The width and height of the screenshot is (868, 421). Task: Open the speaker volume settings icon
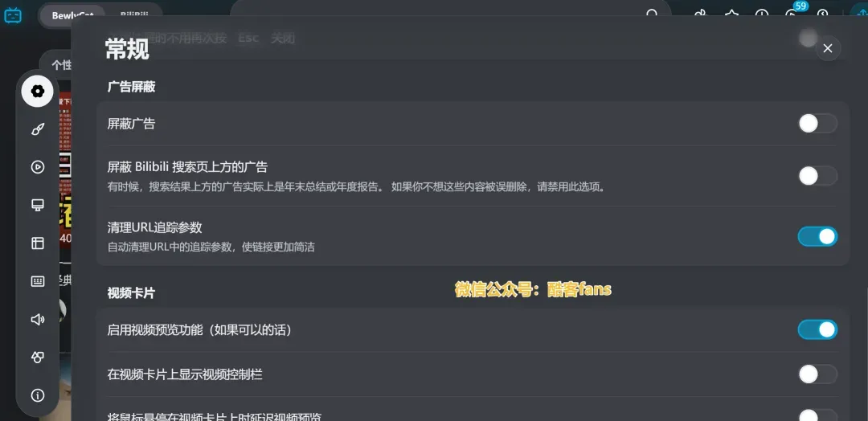tap(38, 319)
